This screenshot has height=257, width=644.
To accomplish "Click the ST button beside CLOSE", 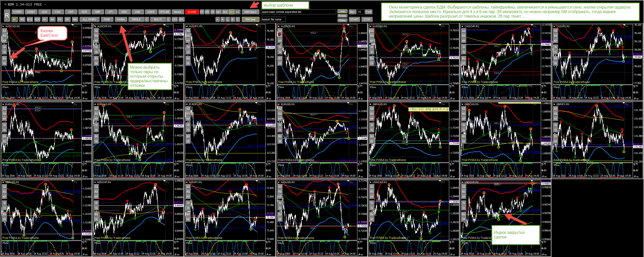I will [202, 12].
